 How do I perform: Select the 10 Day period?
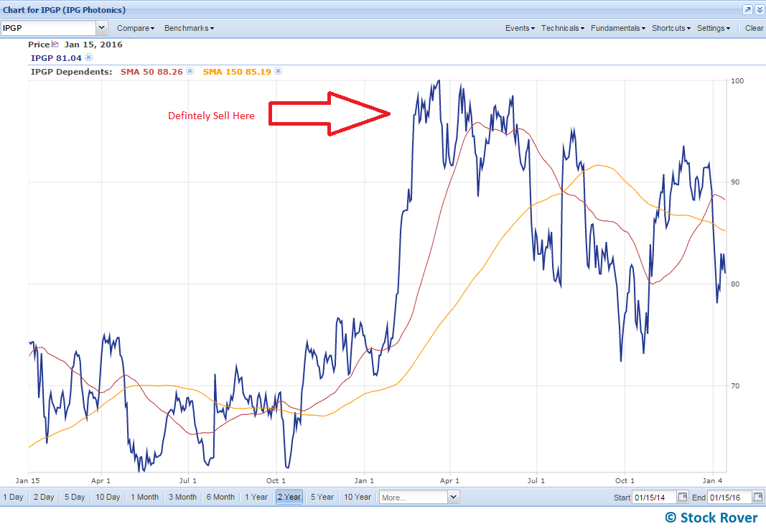pyautogui.click(x=108, y=497)
